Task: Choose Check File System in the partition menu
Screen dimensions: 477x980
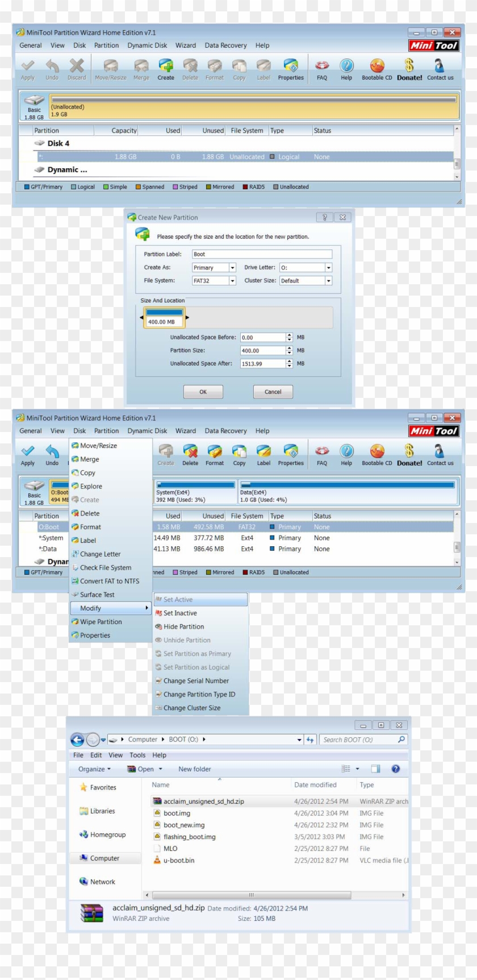Action: 110,568
